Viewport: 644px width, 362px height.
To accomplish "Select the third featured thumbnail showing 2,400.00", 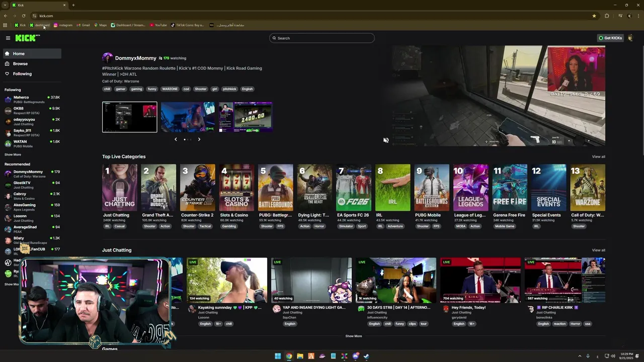I will click(246, 117).
